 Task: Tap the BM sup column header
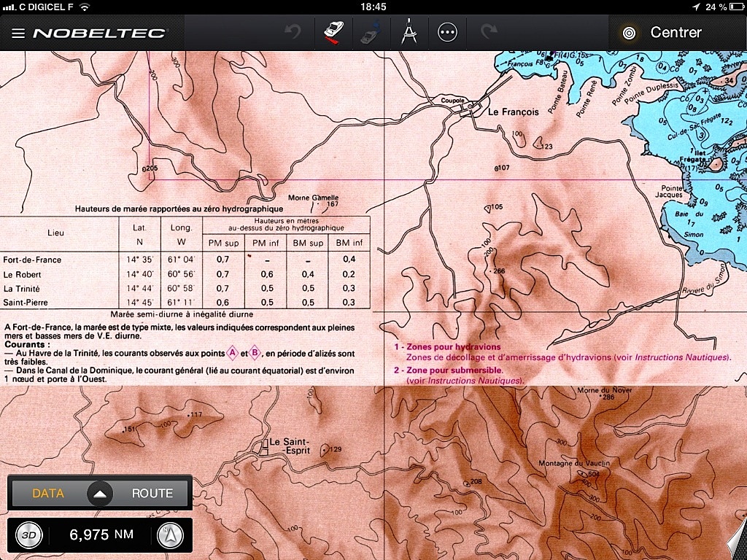pyautogui.click(x=308, y=244)
